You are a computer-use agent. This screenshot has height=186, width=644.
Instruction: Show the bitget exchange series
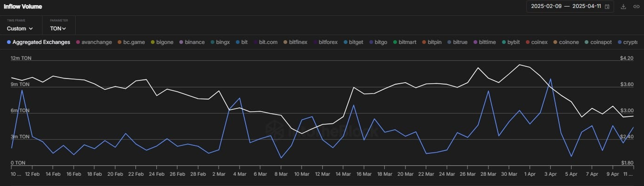353,42
